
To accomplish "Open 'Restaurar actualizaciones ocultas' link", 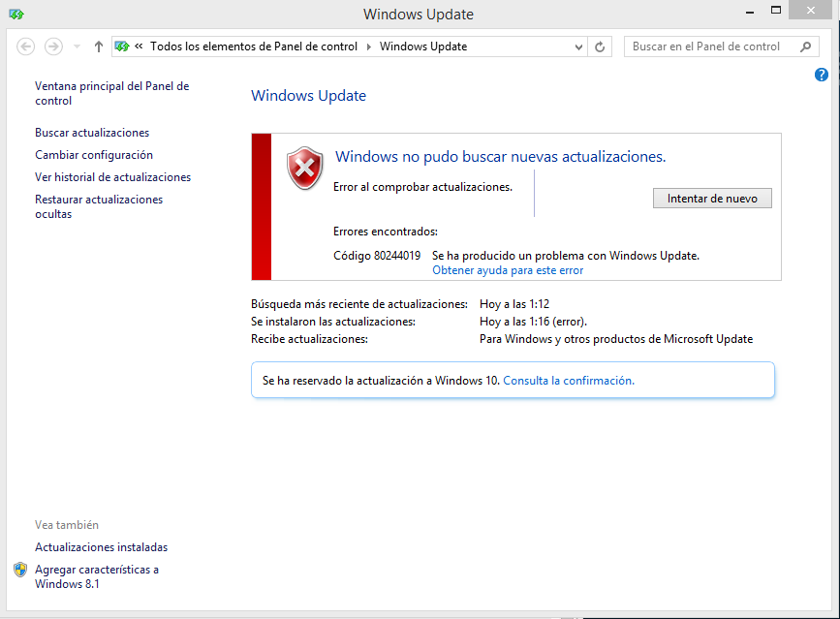I will [x=99, y=206].
